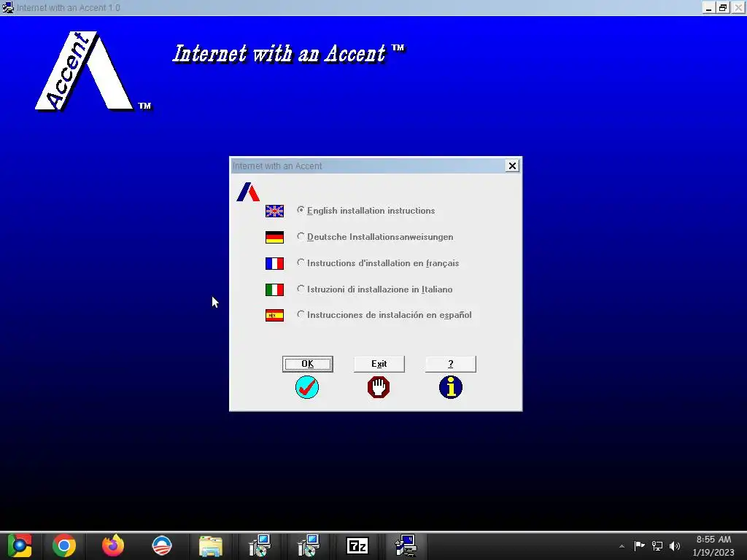The height and width of the screenshot is (560, 747).
Task: Click the stop hand icon under Exit
Action: click(x=379, y=387)
